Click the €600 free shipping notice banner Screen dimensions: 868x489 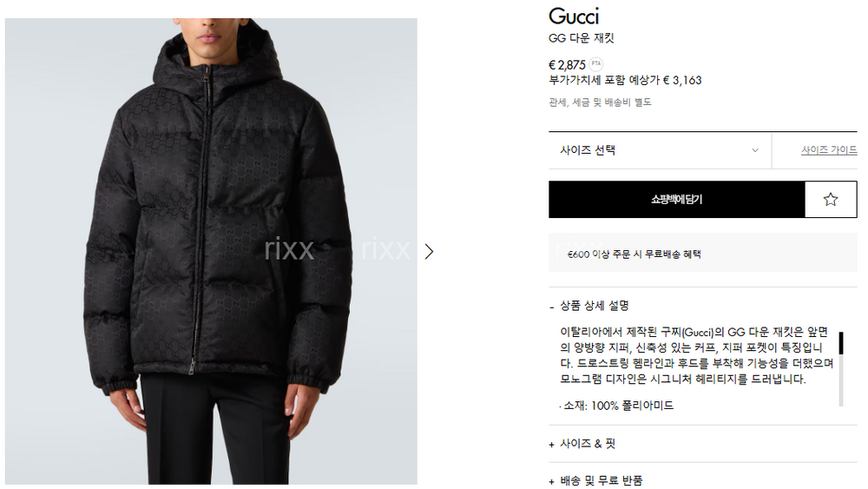click(x=702, y=253)
